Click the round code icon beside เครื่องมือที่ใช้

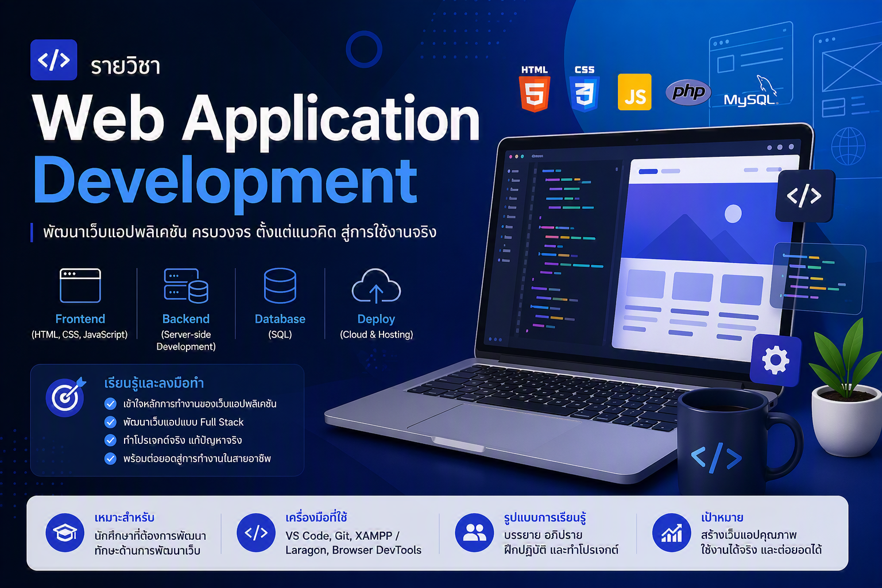[256, 533]
